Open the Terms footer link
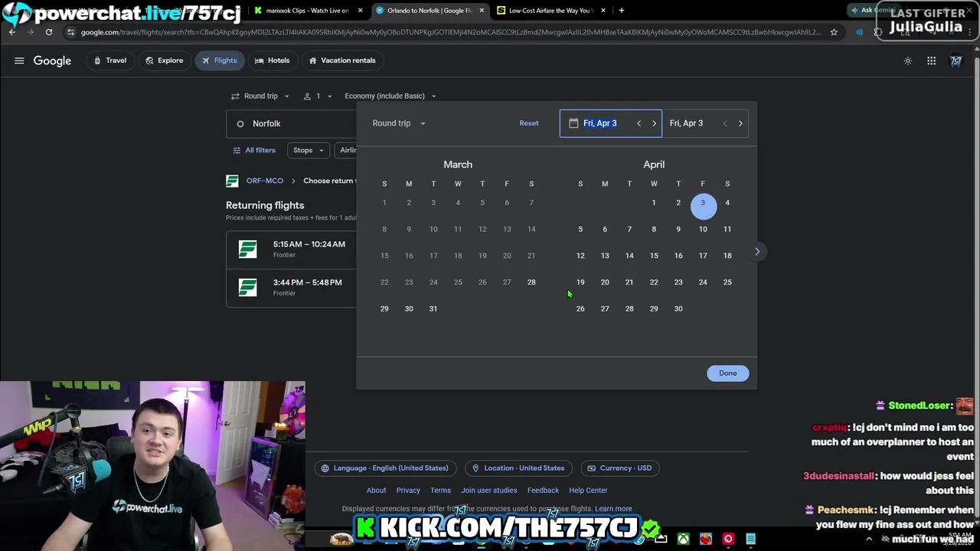This screenshot has width=980, height=551. pos(440,491)
